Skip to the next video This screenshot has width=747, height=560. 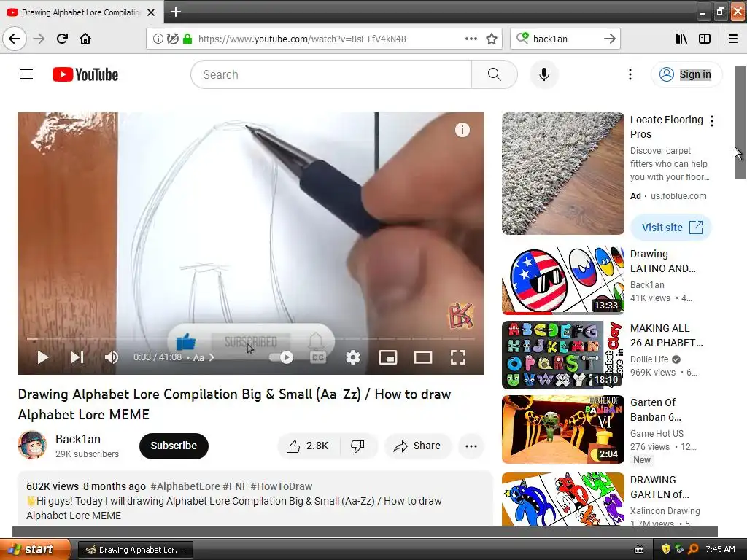coord(77,357)
